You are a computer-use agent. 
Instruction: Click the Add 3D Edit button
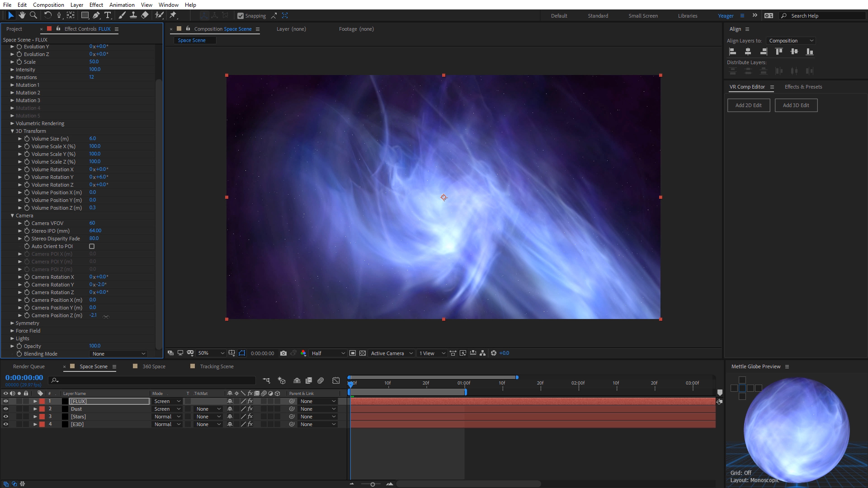click(x=796, y=105)
